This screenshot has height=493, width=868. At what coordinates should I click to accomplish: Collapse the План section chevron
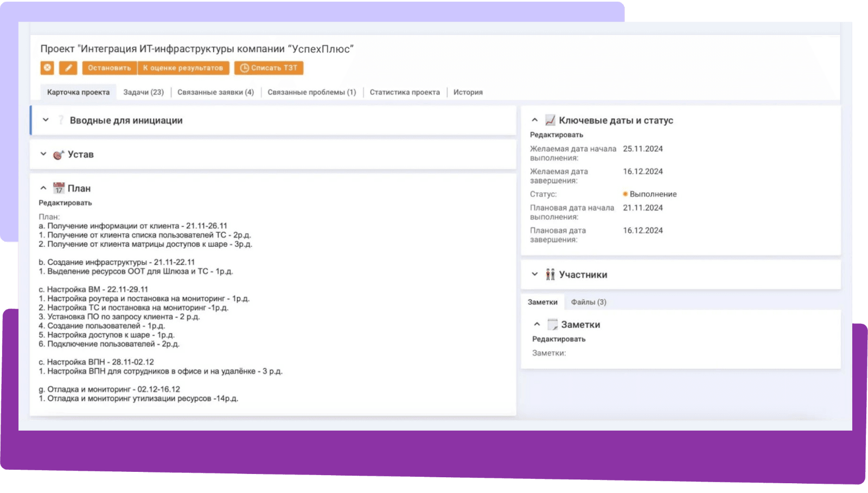coord(43,188)
